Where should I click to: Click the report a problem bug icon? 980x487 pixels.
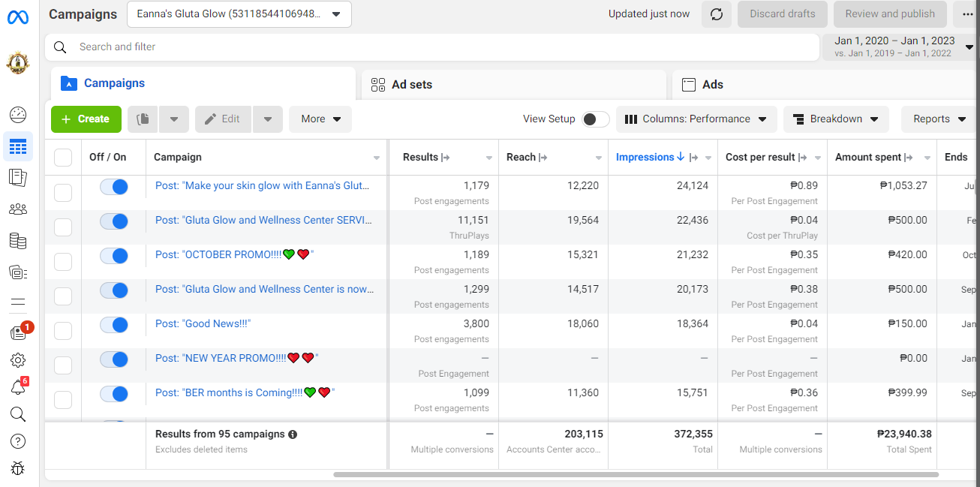click(18, 469)
